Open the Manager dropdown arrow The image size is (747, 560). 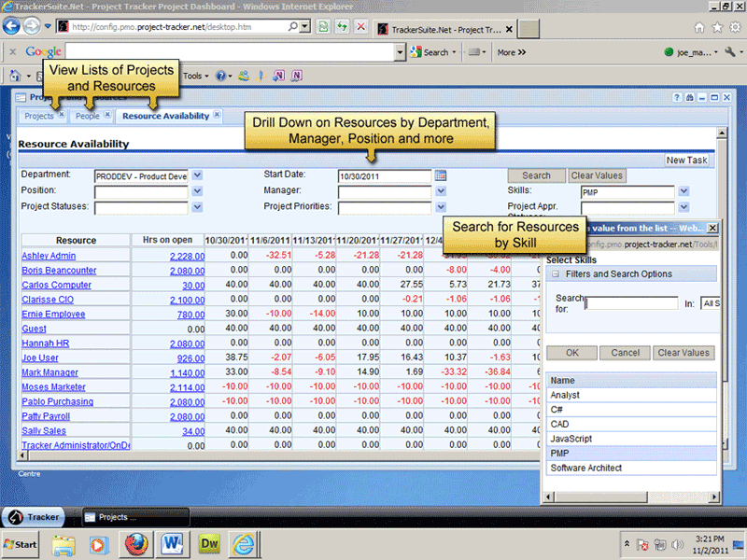[x=441, y=191]
